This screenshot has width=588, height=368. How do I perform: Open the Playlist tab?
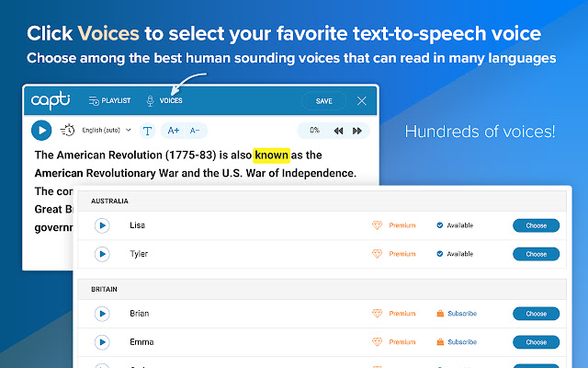[109, 100]
